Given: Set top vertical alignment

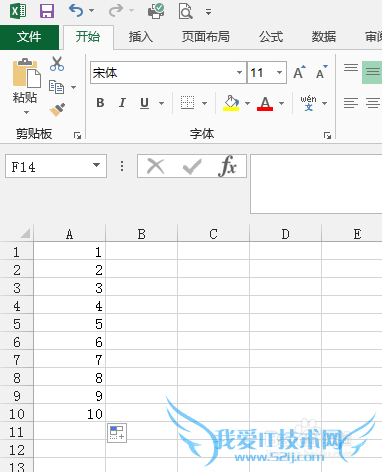Looking at the screenshot, I should (351, 68).
